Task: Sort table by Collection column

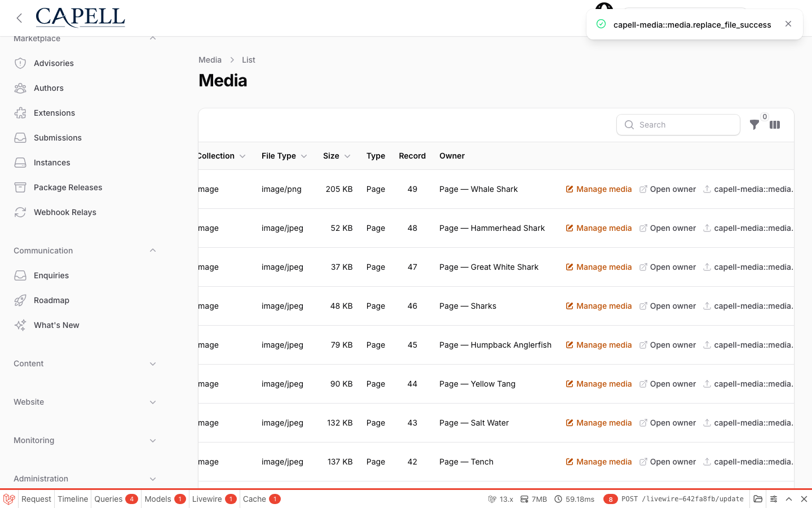Action: 222,156
